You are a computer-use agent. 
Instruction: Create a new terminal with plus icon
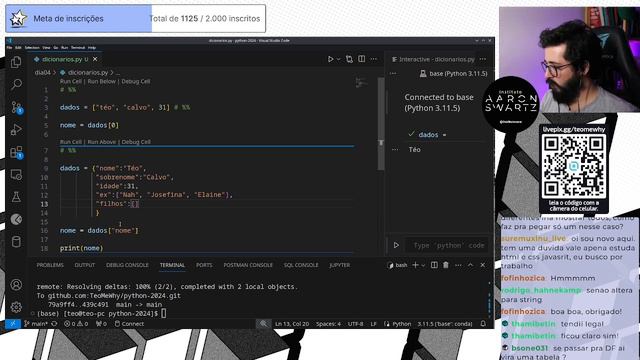click(x=415, y=265)
